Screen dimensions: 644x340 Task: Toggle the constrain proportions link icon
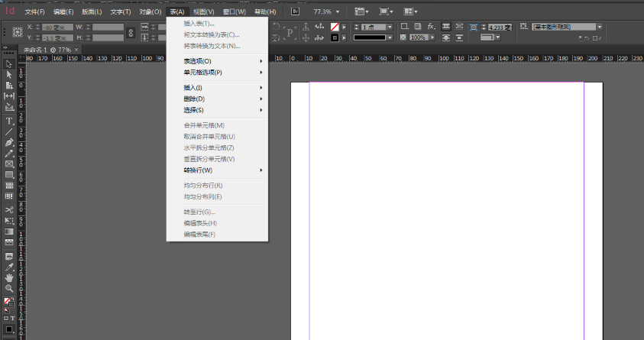(131, 32)
